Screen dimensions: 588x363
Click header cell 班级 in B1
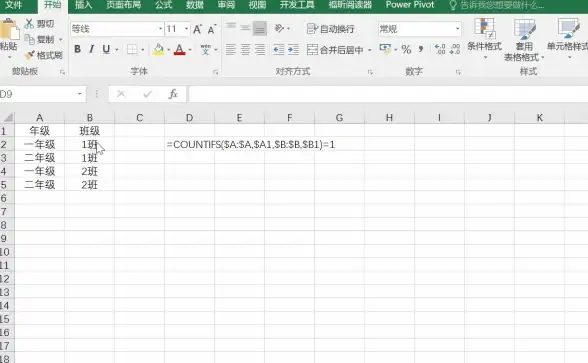tap(90, 131)
